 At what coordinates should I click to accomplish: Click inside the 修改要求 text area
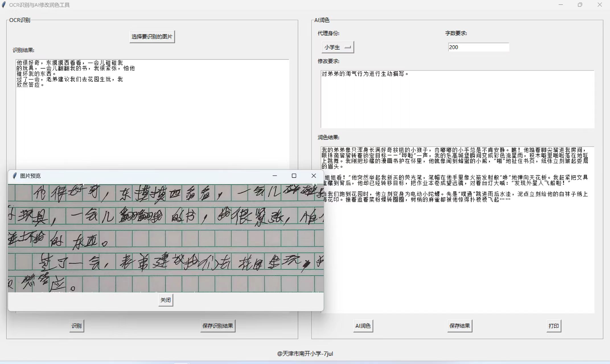click(457, 100)
